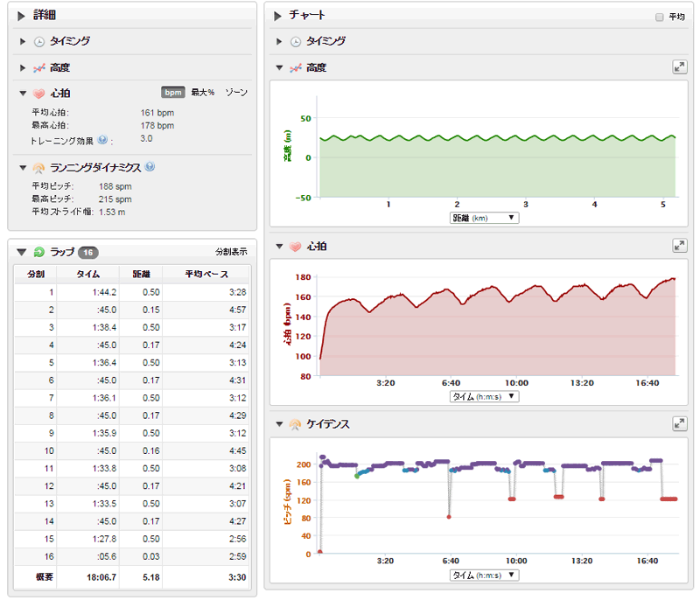Switch heart rate display to bpm
The image size is (700, 600).
172,93
